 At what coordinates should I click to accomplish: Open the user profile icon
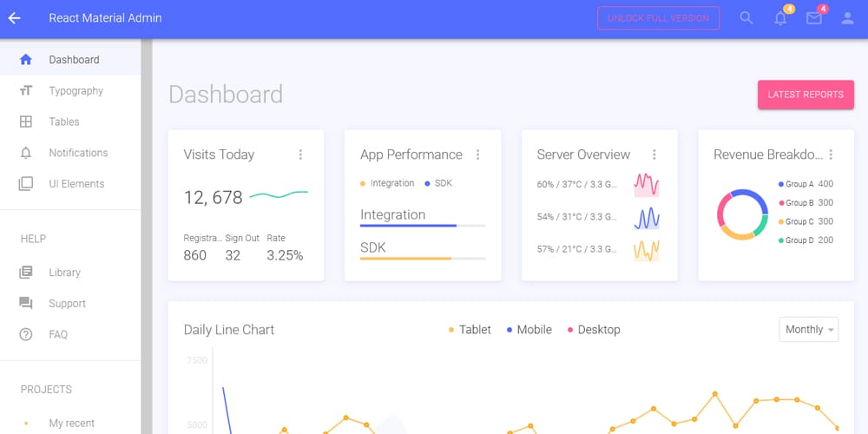pyautogui.click(x=847, y=18)
